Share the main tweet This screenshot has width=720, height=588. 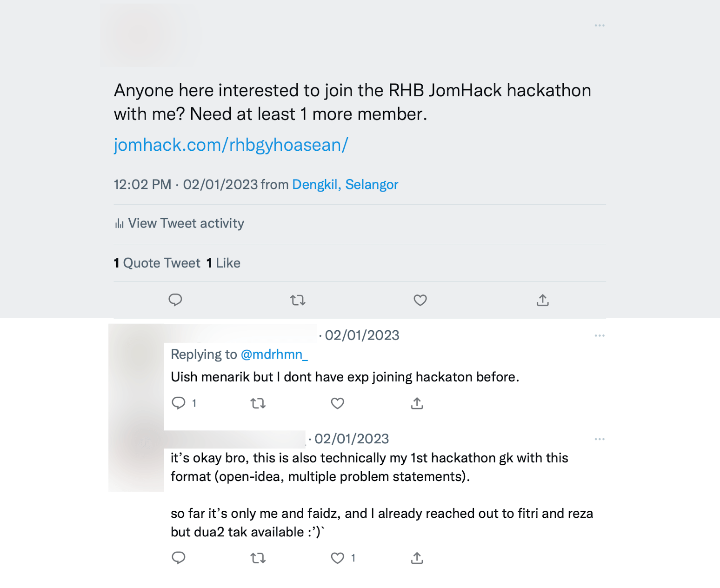[542, 300]
